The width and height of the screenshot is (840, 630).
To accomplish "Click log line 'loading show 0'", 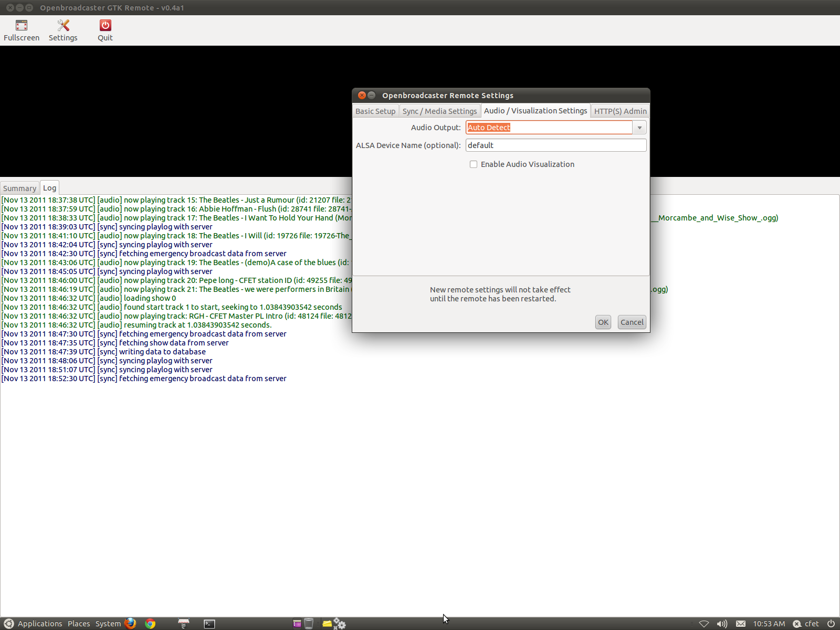I will coord(89,298).
